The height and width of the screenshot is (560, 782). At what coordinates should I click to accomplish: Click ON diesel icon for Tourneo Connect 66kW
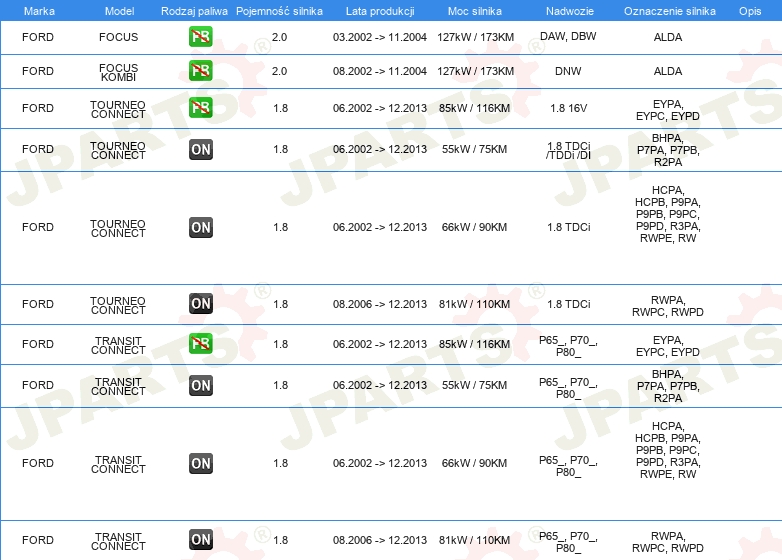pyautogui.click(x=200, y=227)
